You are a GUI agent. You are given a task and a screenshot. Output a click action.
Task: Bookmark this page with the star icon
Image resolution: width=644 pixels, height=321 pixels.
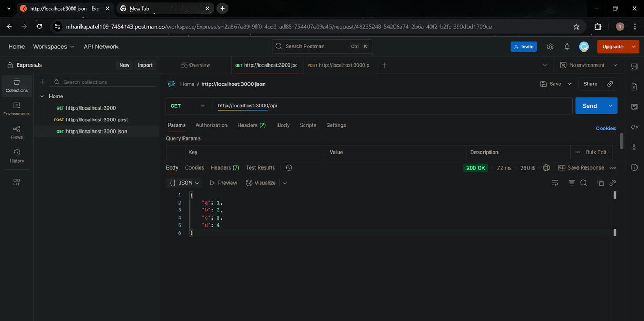[576, 26]
